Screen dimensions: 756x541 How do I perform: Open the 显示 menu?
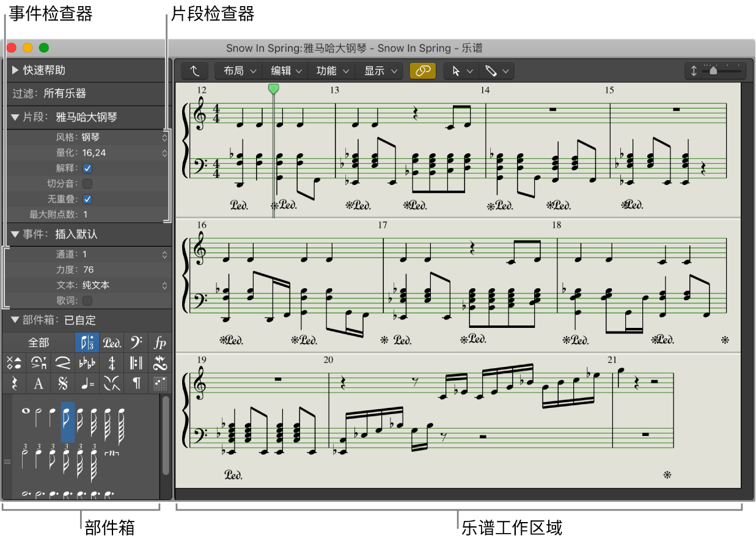click(379, 71)
